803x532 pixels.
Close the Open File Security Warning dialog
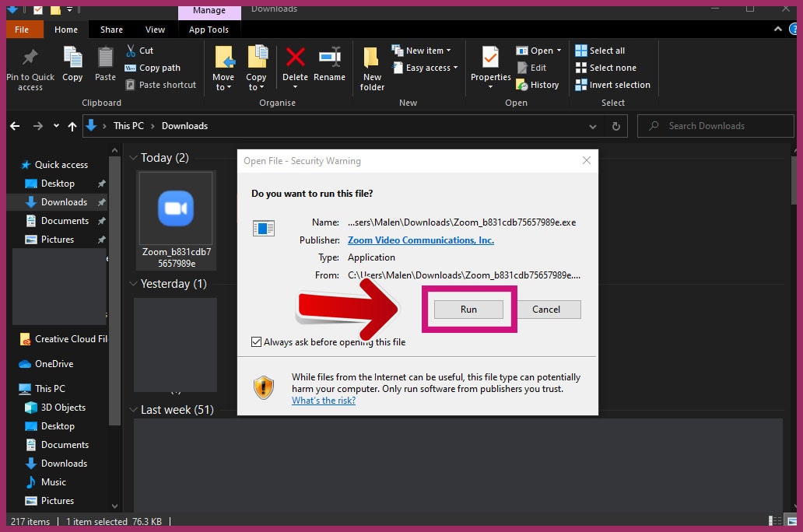coord(587,161)
